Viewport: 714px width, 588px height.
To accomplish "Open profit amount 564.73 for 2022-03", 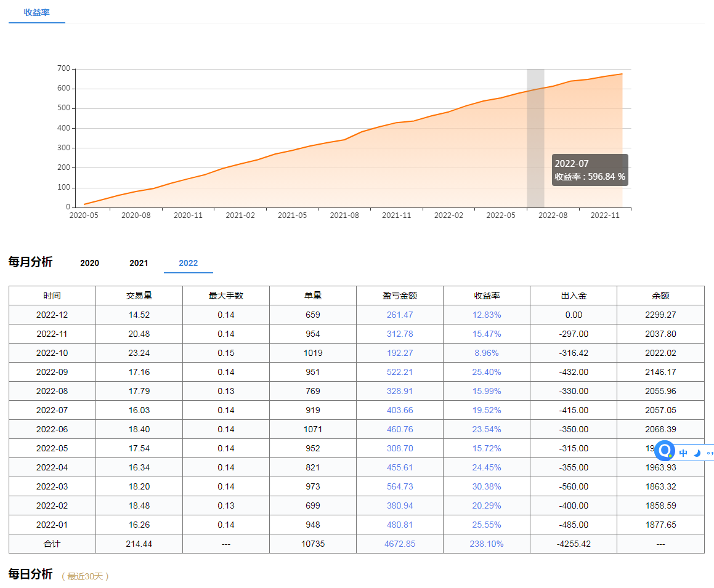I will (x=400, y=487).
